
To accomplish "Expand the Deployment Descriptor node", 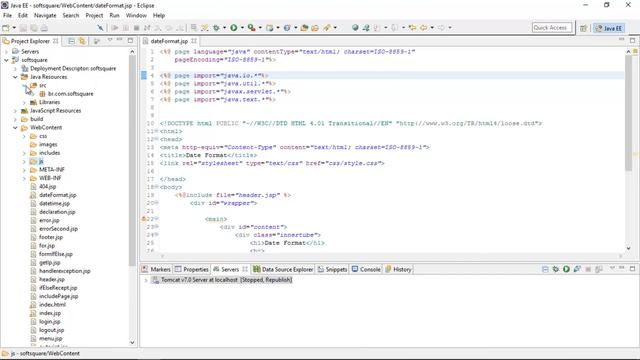I will pos(15,69).
